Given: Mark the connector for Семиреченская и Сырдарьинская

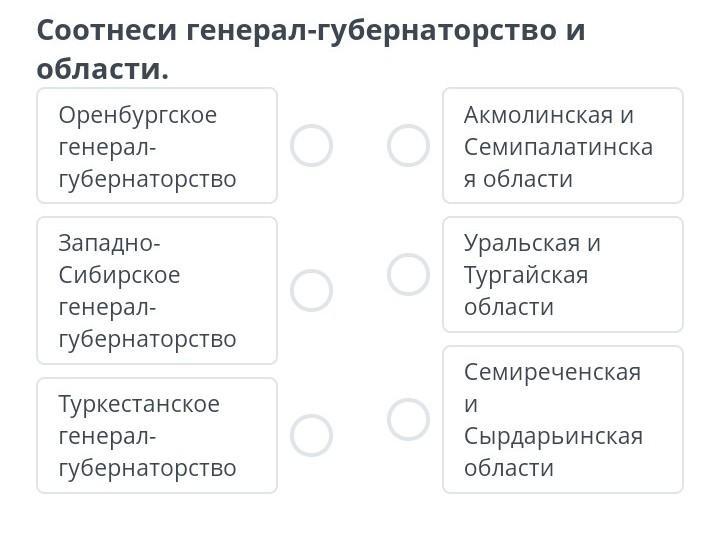Looking at the screenshot, I should [408, 419].
